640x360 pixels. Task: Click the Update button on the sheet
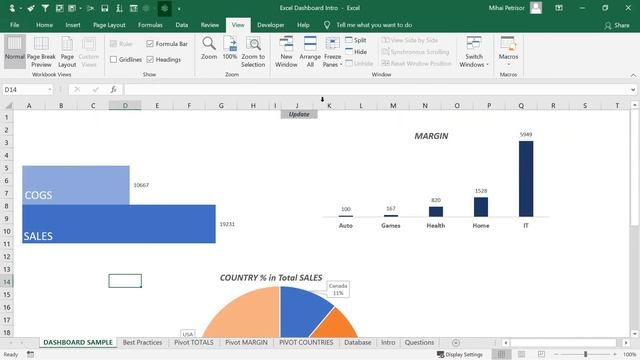point(299,114)
